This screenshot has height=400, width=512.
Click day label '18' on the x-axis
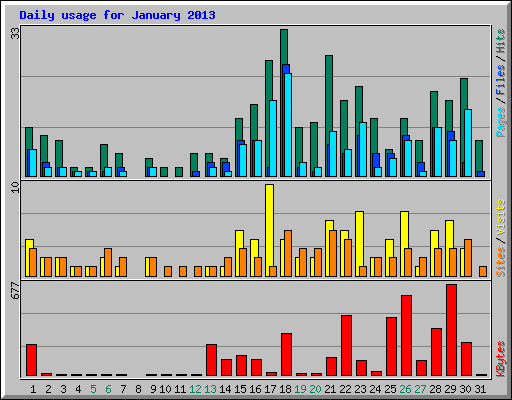(285, 389)
